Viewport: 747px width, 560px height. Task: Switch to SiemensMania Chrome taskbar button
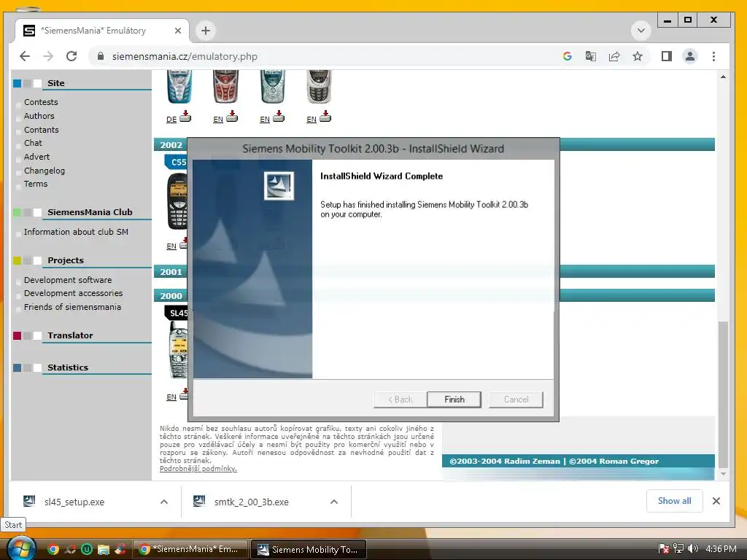click(x=190, y=549)
